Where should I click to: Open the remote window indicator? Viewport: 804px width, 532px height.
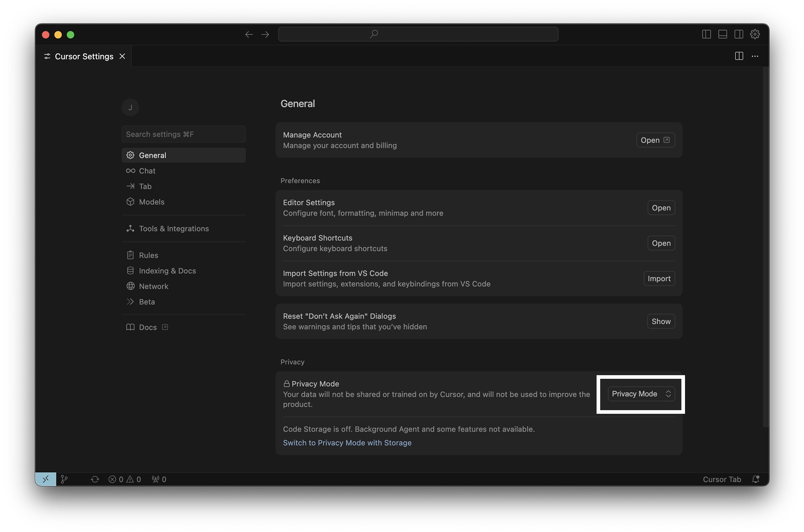pos(45,479)
